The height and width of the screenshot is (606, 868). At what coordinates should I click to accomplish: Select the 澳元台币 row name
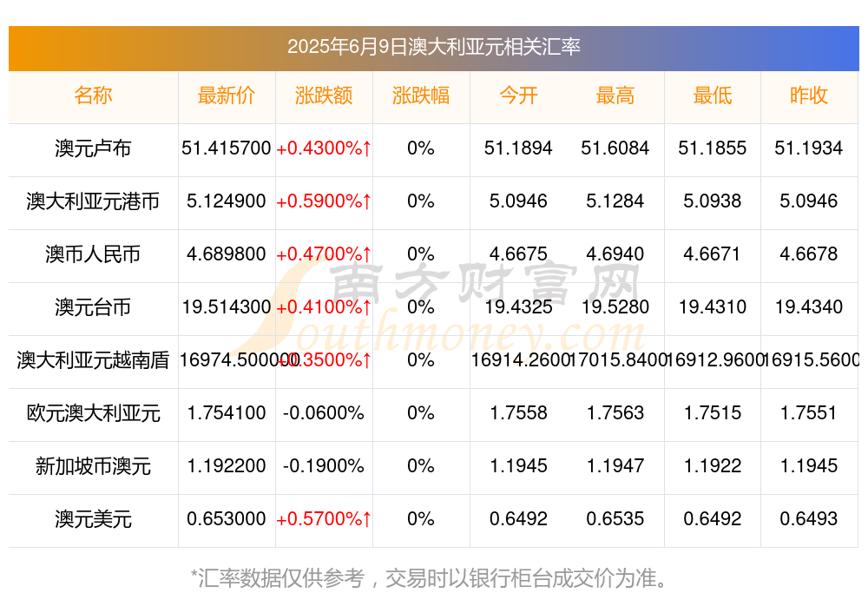tap(93, 306)
